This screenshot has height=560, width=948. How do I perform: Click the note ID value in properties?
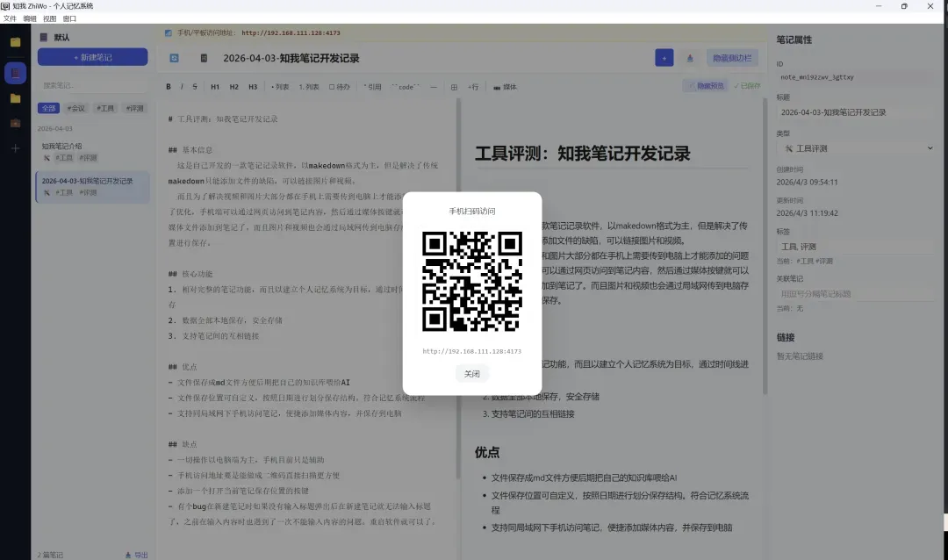tap(817, 77)
